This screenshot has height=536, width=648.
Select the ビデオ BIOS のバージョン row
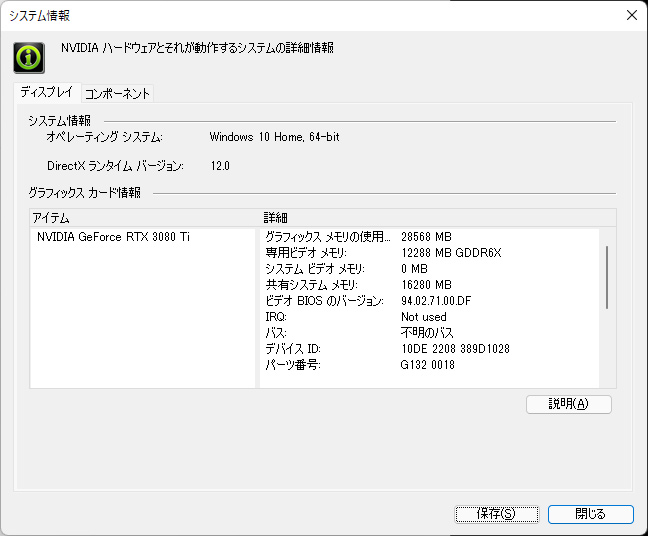pyautogui.click(x=429, y=301)
